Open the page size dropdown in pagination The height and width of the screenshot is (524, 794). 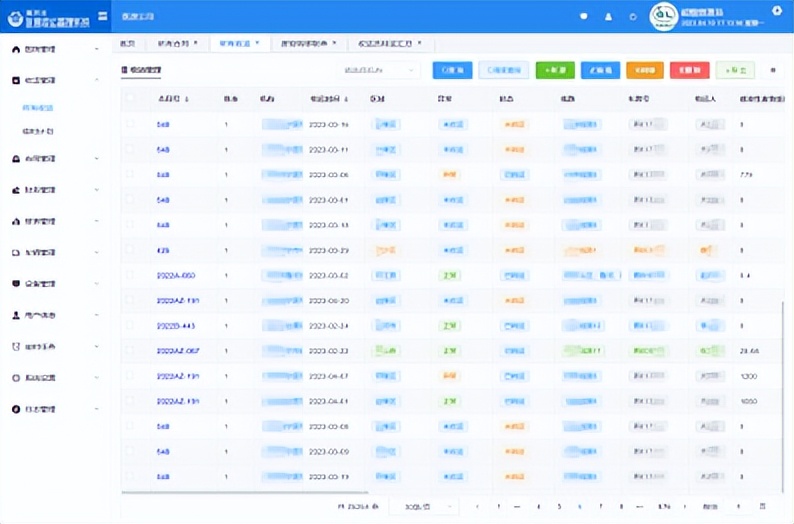click(423, 507)
